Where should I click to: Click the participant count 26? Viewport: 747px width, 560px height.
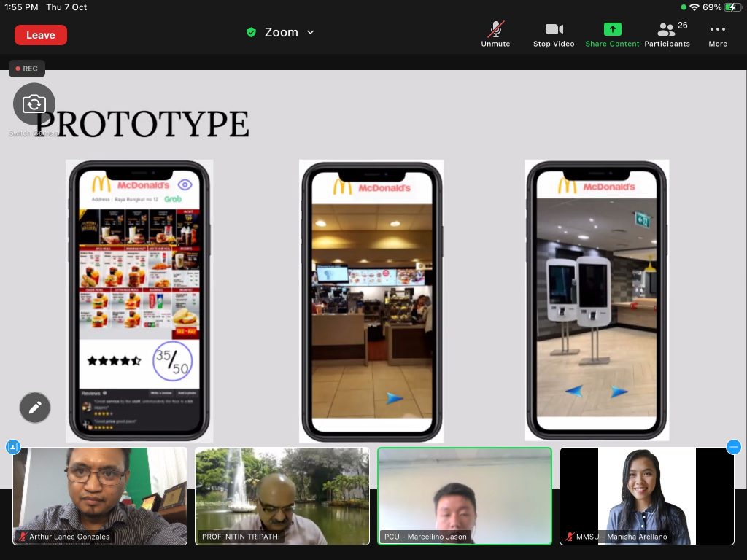(x=683, y=26)
